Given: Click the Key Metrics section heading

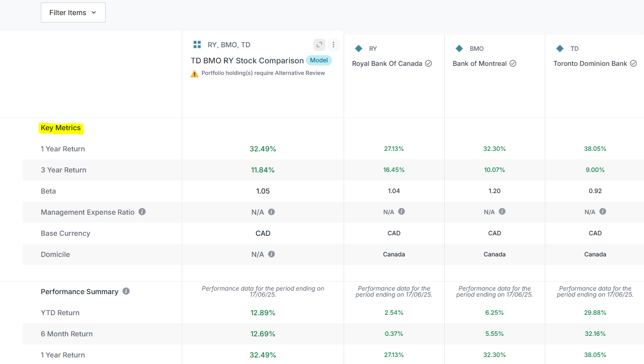Looking at the screenshot, I should tap(61, 128).
